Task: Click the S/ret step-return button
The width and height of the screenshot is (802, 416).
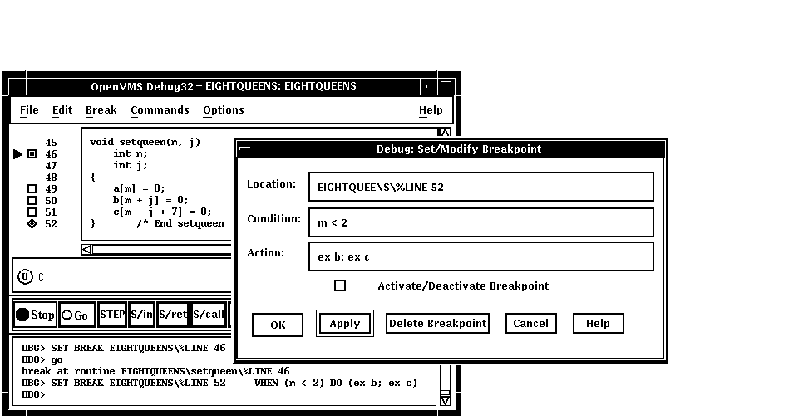Action: tap(173, 315)
